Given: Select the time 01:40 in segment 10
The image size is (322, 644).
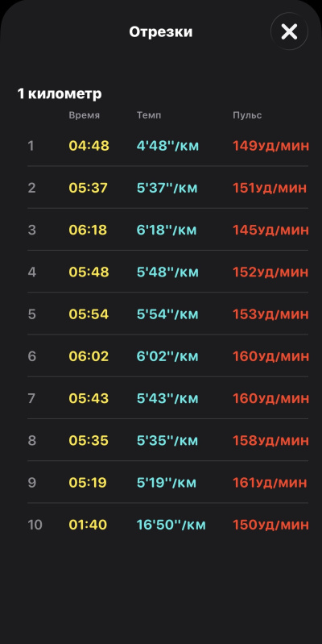Looking at the screenshot, I should [x=88, y=525].
